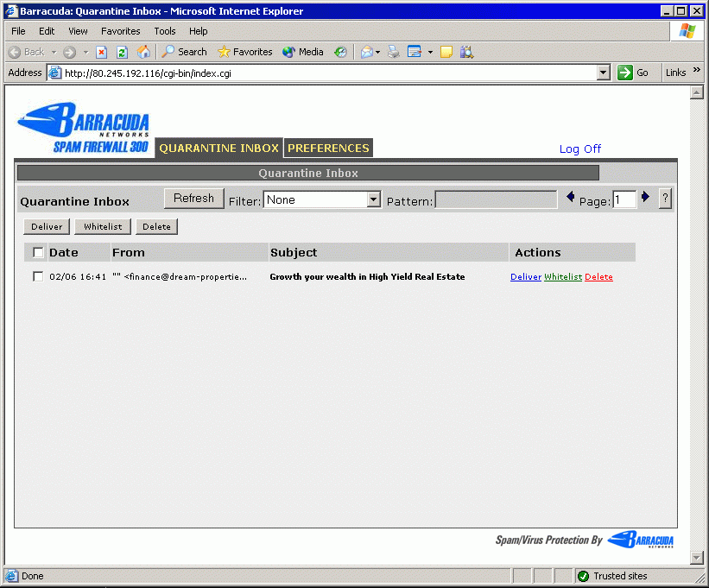Click the IE Stop loading icon
The width and height of the screenshot is (709, 588).
(x=102, y=52)
